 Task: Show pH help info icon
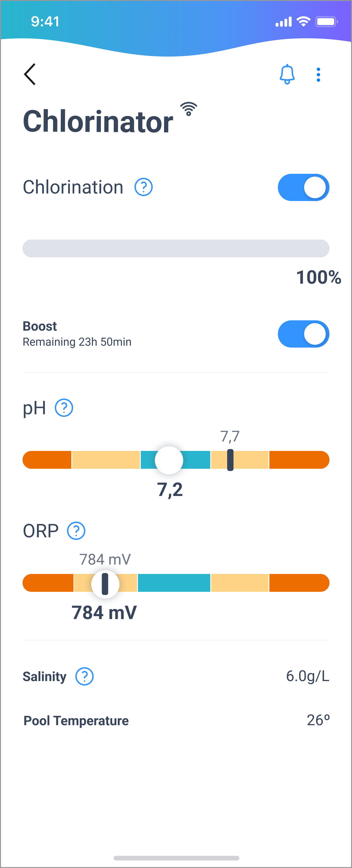coord(64,408)
